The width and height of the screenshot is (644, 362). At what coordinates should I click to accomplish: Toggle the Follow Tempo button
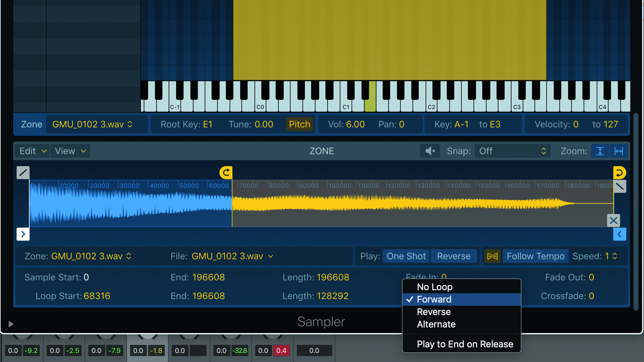[x=535, y=256]
